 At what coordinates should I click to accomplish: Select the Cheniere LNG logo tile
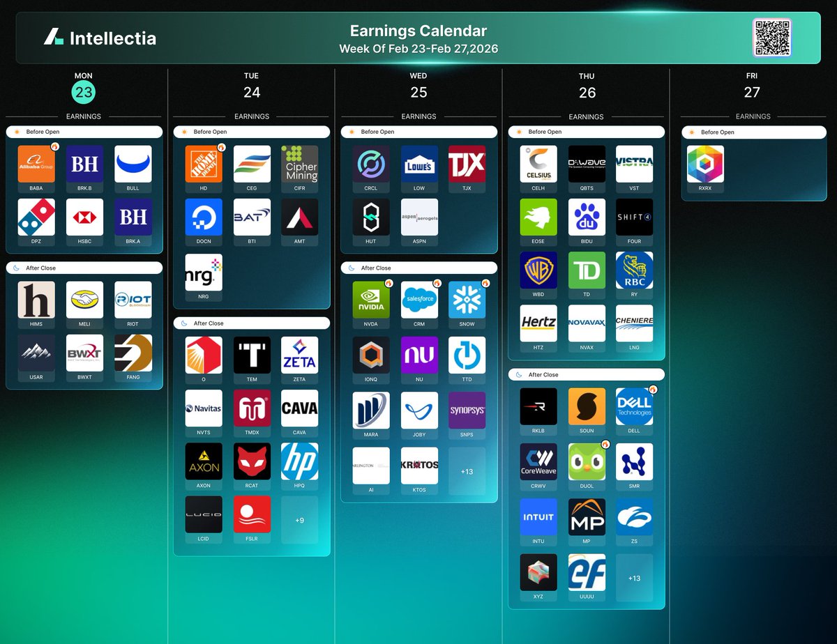[x=635, y=323]
